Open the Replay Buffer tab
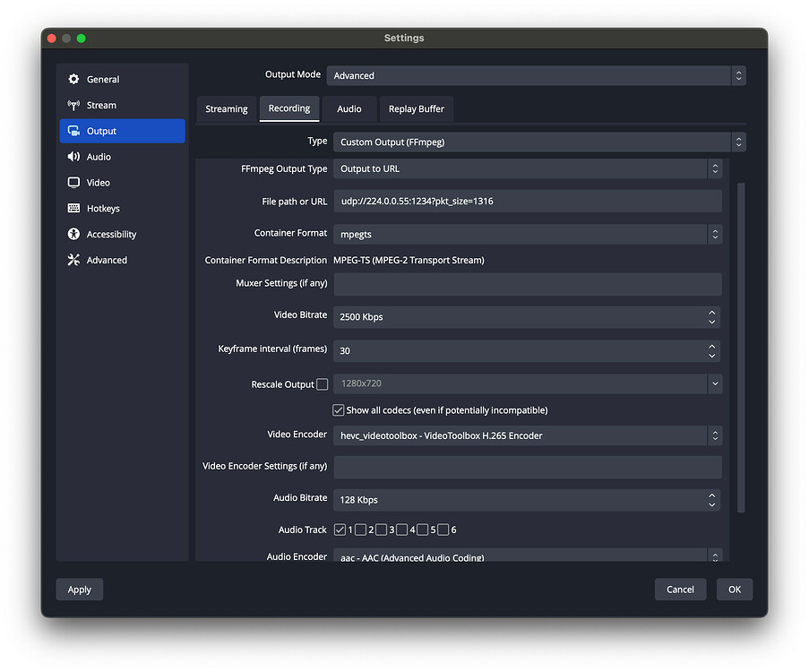Screen dimensions: 809x672 pyautogui.click(x=416, y=108)
